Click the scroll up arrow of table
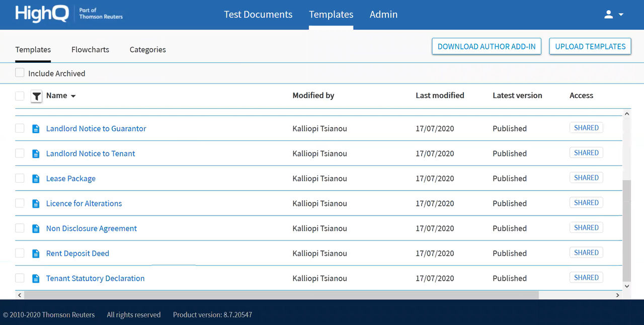Screen dimensions: 644x325 tap(626, 114)
